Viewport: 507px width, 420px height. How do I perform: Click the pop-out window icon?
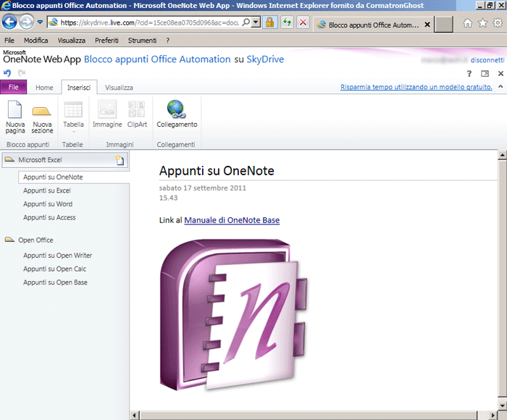pyautogui.click(x=485, y=74)
